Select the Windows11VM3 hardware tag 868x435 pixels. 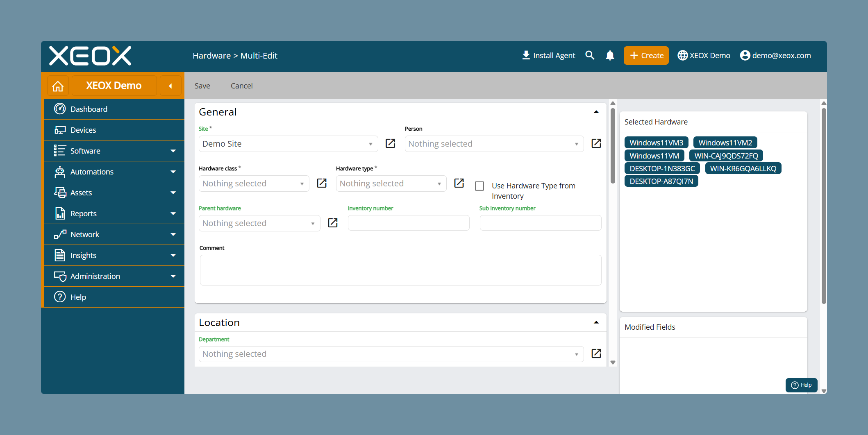pyautogui.click(x=657, y=143)
